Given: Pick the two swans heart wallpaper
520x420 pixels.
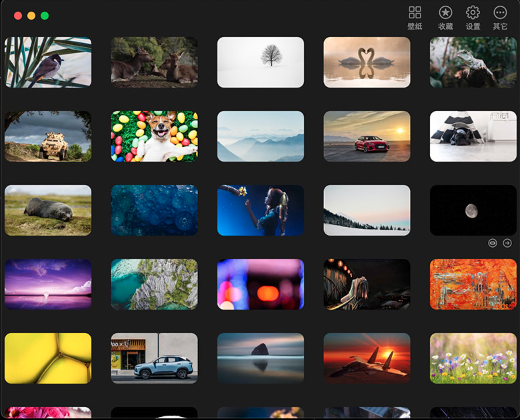Looking at the screenshot, I should [x=367, y=62].
